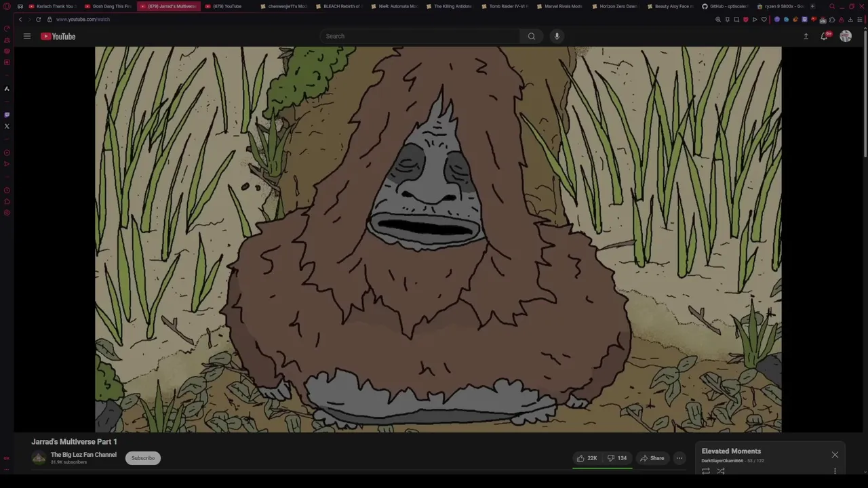Toggle the red ad blocker shield icon
This screenshot has height=488, width=868.
click(x=745, y=20)
